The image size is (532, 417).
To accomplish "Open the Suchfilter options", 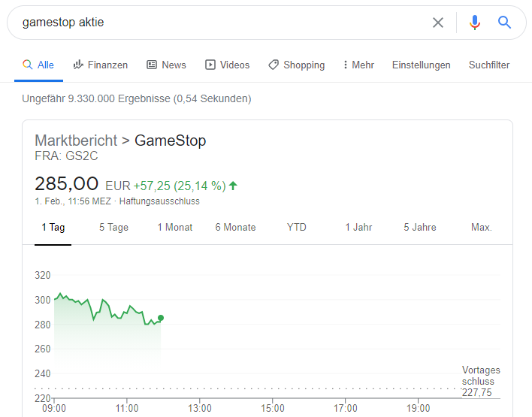I will [x=489, y=65].
